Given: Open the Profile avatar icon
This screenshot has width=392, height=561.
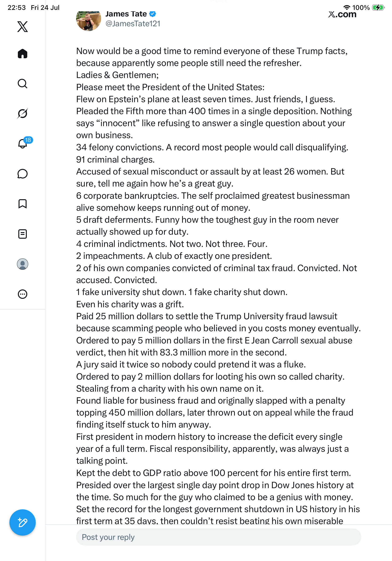Looking at the screenshot, I should click(23, 264).
